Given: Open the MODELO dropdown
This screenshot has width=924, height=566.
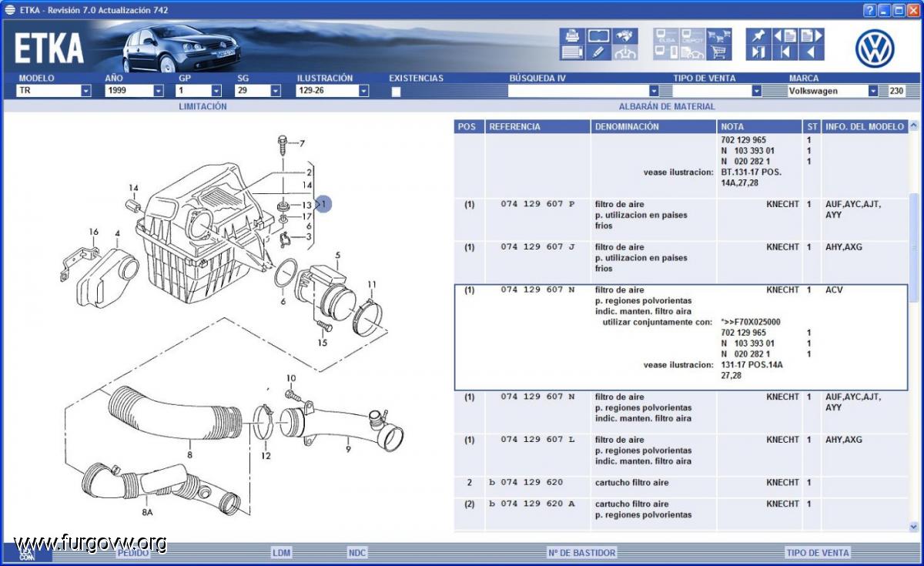Looking at the screenshot, I should [85, 91].
